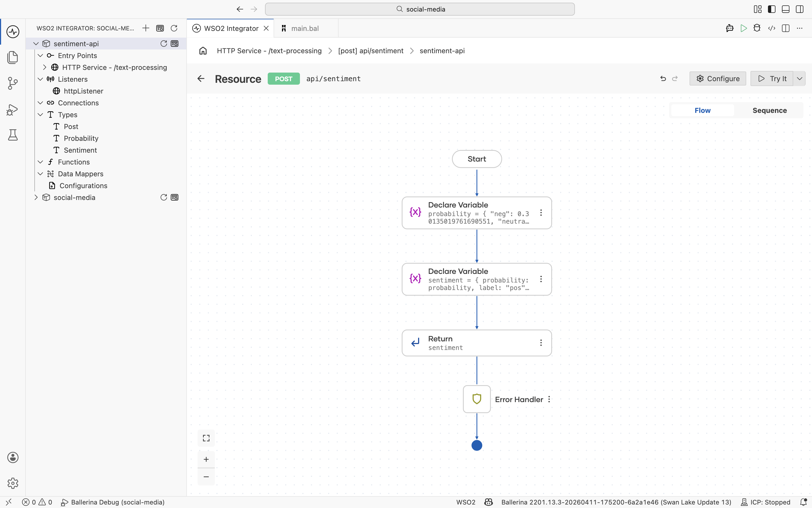The image size is (812, 508).
Task: Select the WSO2 Integrator tab
Action: pyautogui.click(x=230, y=28)
